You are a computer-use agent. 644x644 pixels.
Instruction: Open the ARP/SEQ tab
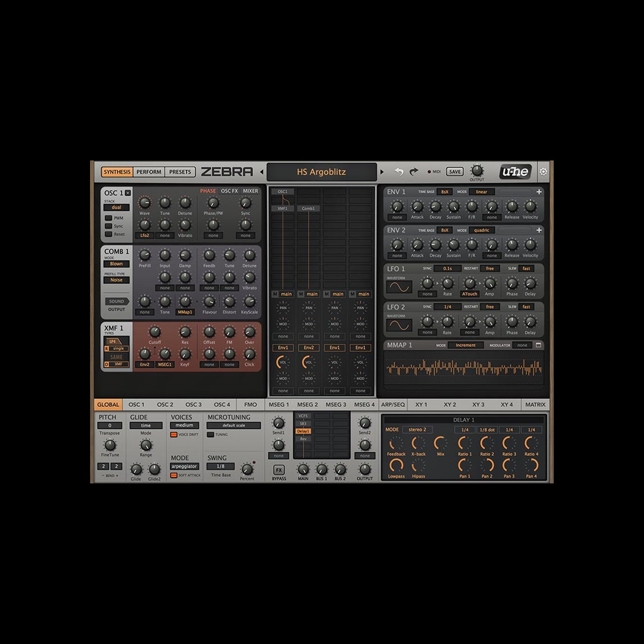393,405
